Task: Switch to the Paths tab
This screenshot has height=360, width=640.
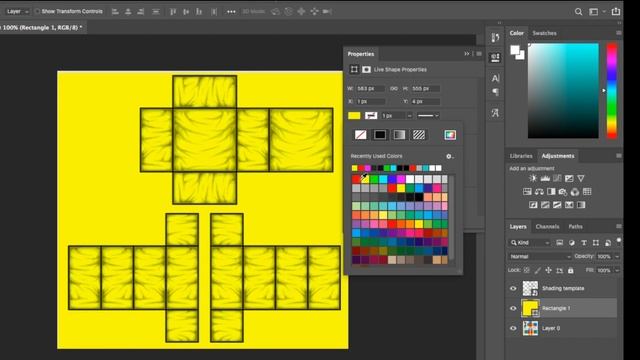Action: [576, 227]
